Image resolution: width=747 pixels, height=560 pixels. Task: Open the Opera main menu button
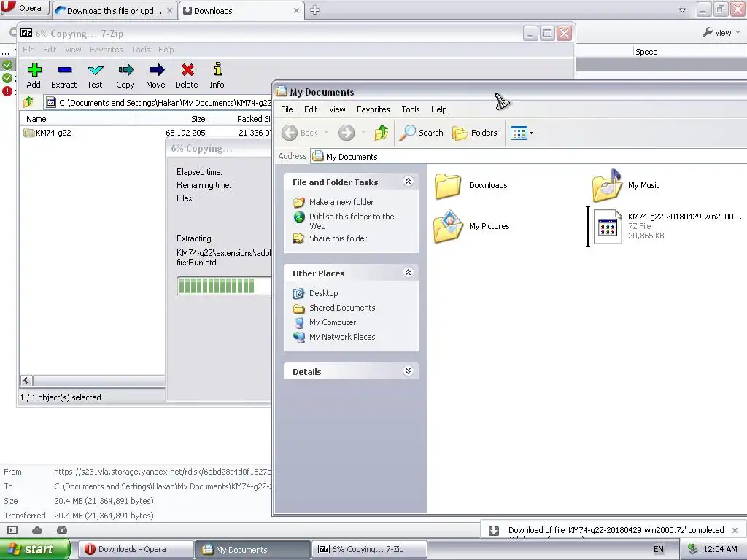pyautogui.click(x=24, y=8)
